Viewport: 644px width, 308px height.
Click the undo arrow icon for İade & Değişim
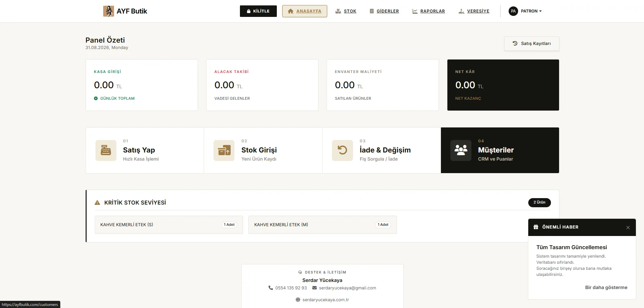point(342,150)
